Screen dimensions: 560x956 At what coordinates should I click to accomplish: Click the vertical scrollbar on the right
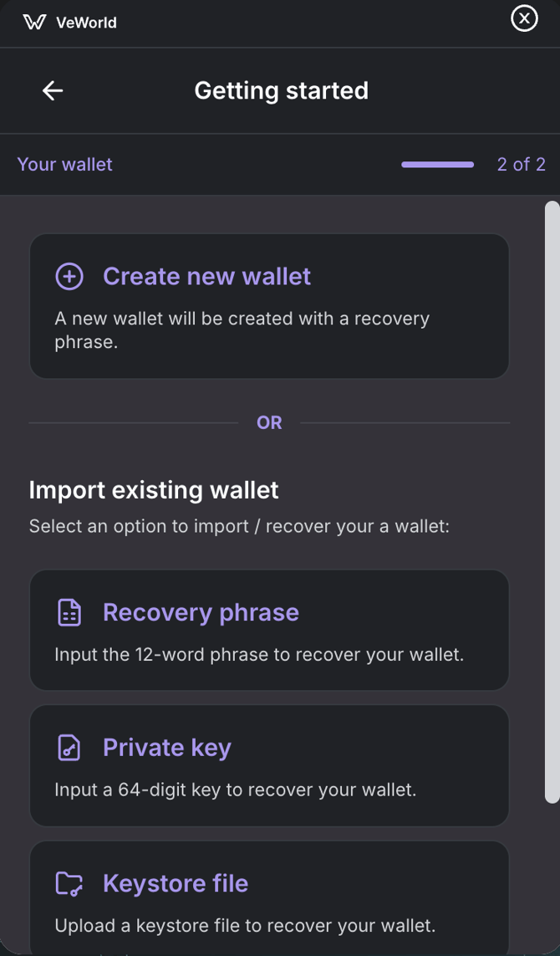click(x=552, y=502)
